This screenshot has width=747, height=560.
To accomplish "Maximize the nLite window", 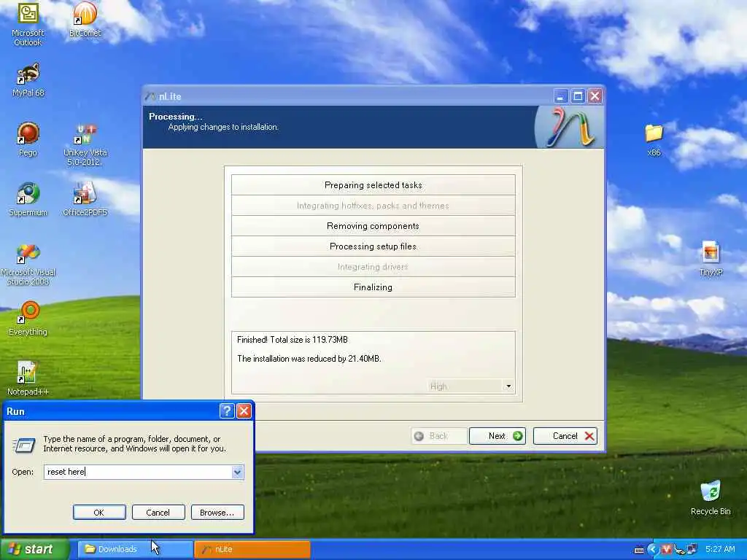I will [578, 96].
